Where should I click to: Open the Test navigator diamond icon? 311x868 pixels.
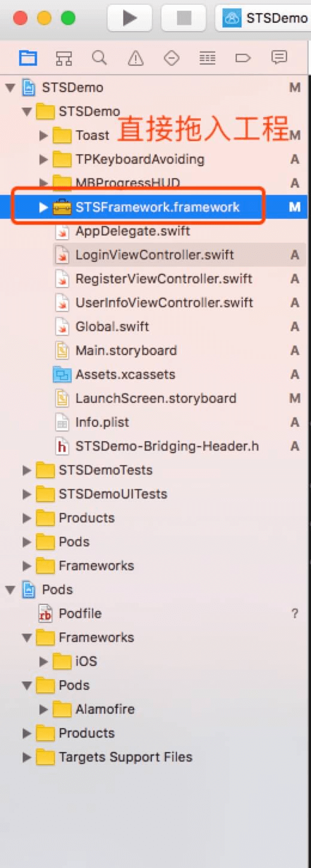click(172, 58)
